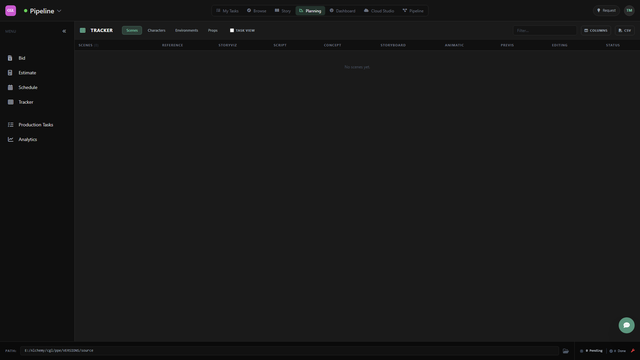640x360 pixels.
Task: Click the red pin icon
Action: pyautogui.click(x=633, y=351)
